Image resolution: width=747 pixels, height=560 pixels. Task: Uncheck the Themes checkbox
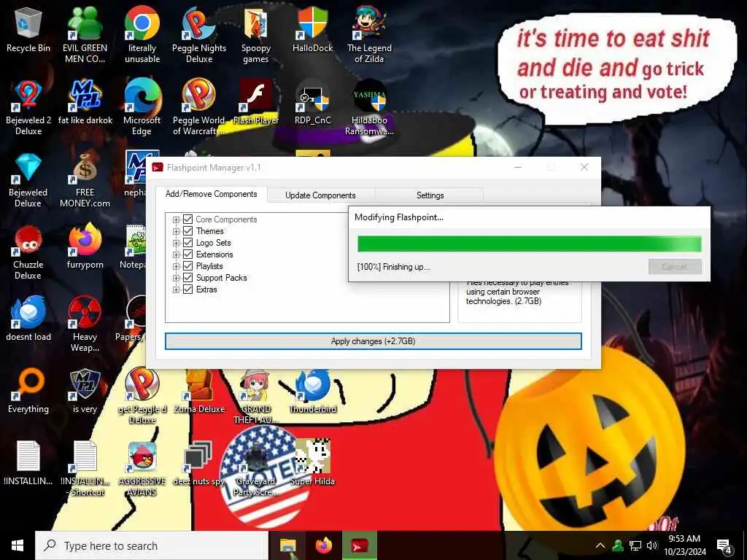point(187,231)
